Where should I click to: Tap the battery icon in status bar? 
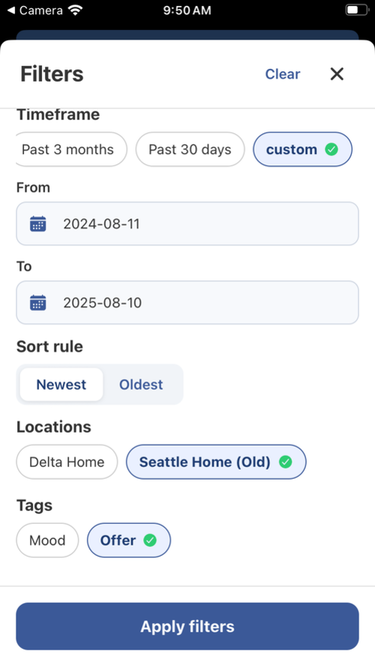click(x=357, y=10)
